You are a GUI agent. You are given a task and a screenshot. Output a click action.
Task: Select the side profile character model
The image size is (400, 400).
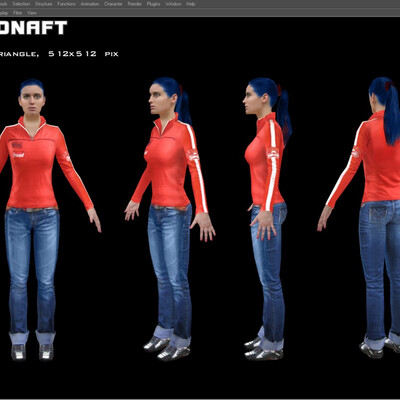click(267, 219)
